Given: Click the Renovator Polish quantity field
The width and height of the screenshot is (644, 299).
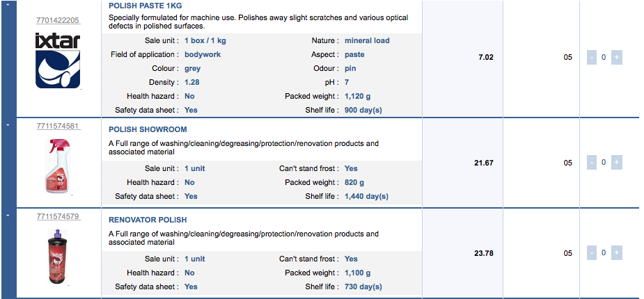Looking at the screenshot, I should point(604,252).
